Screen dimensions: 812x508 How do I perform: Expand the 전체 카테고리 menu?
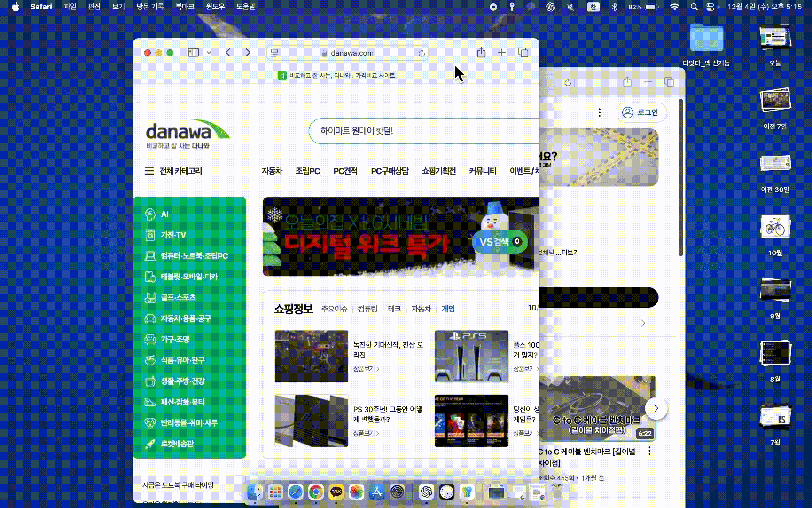click(173, 171)
